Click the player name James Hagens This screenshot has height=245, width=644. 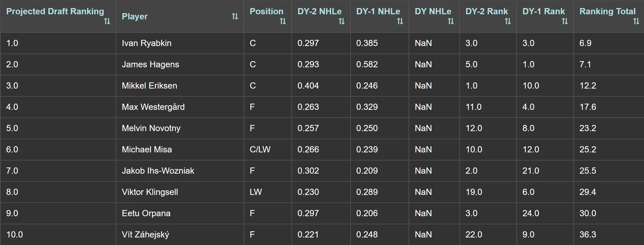pyautogui.click(x=150, y=64)
